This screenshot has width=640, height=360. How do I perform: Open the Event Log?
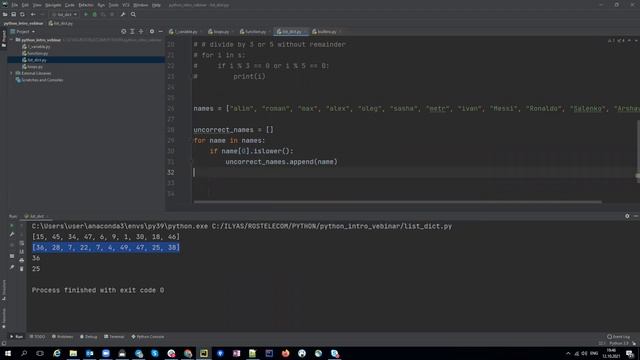[618, 337]
